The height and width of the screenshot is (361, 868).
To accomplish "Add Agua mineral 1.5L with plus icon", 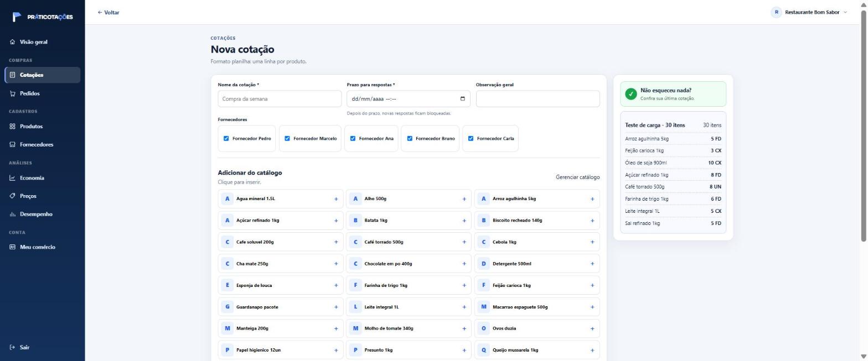I will (336, 199).
